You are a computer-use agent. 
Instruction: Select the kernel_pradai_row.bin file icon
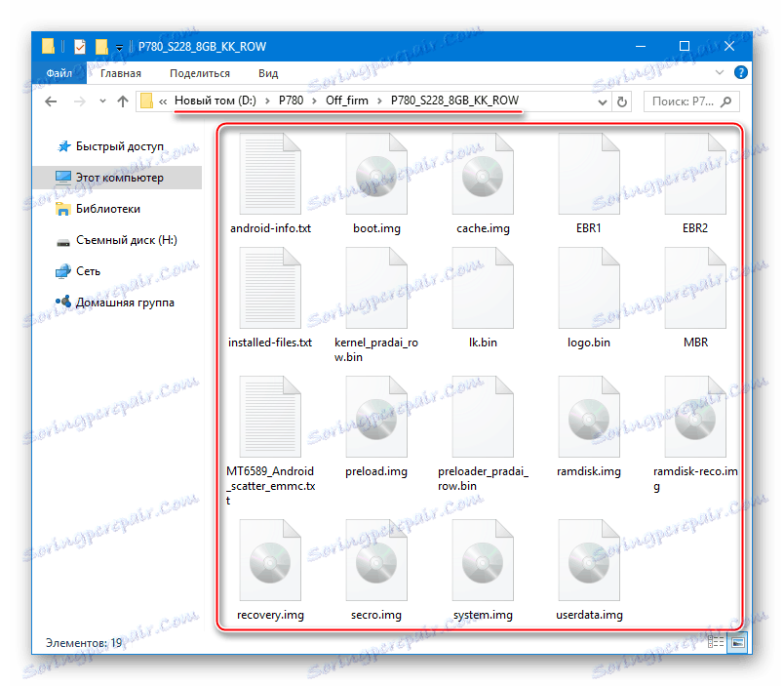pyautogui.click(x=376, y=288)
